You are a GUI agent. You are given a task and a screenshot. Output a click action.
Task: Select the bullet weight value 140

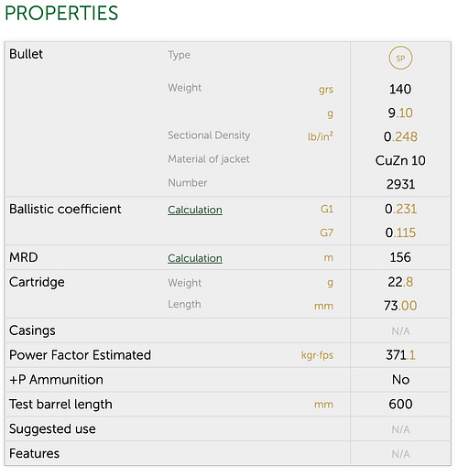point(400,89)
